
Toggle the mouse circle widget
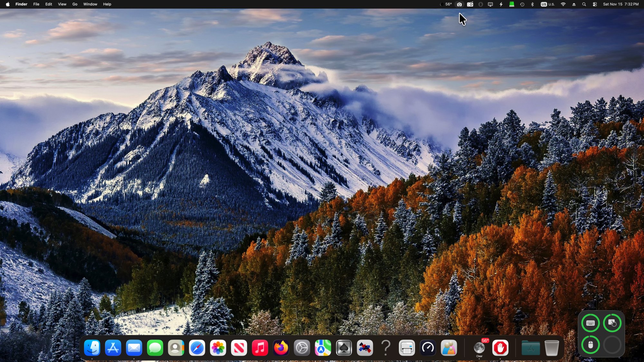[590, 345]
